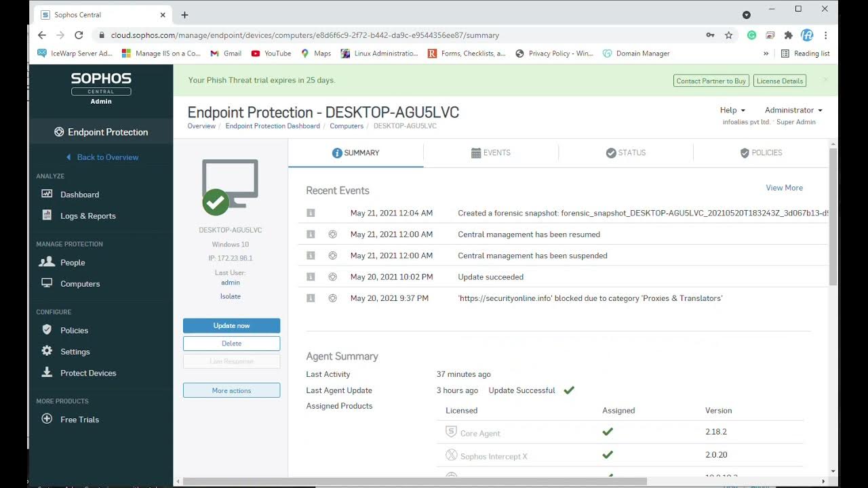Viewport: 868px width, 488px height.
Task: Click the 'Update succeeded' event text
Action: [490, 277]
